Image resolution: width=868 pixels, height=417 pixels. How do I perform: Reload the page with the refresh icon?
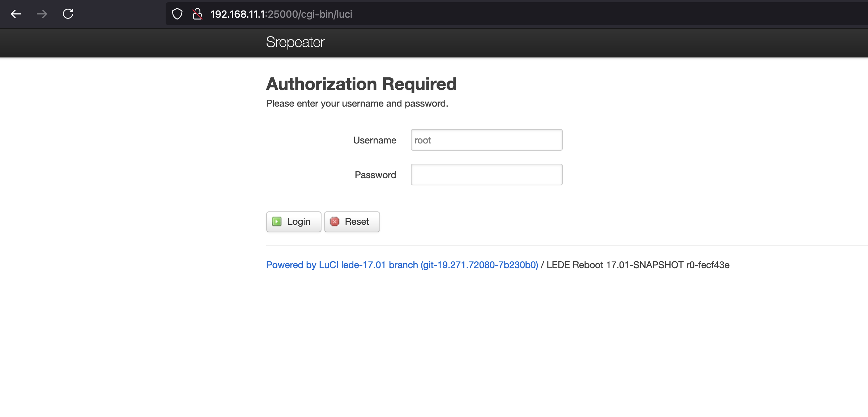point(68,14)
